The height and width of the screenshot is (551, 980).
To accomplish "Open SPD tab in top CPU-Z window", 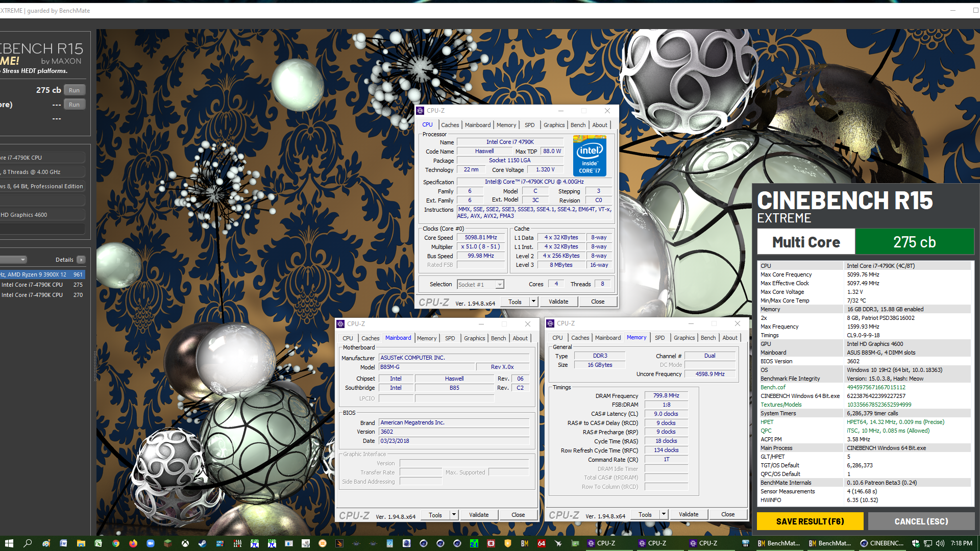I will click(x=530, y=125).
